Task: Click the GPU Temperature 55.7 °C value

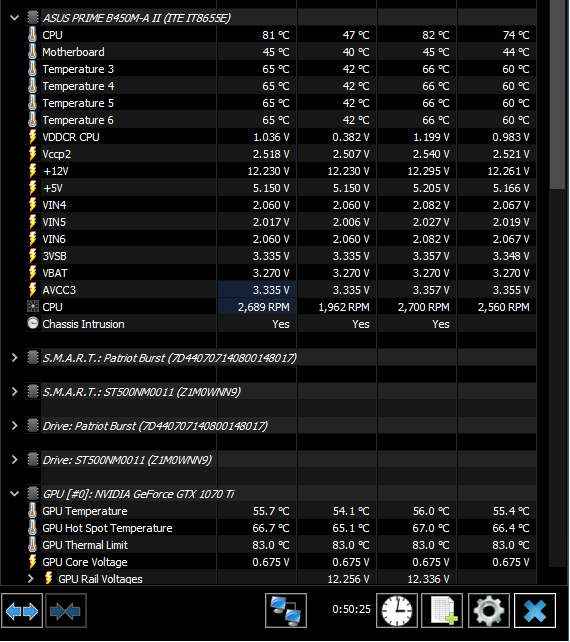Action: pyautogui.click(x=271, y=511)
